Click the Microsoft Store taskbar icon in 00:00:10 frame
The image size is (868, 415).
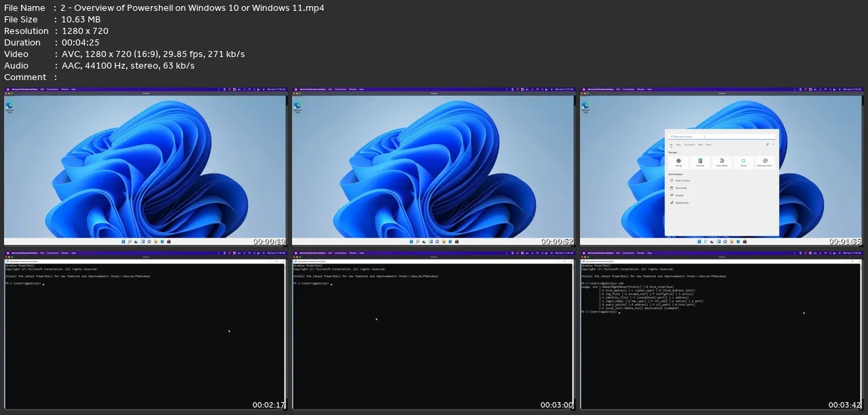[x=168, y=241]
